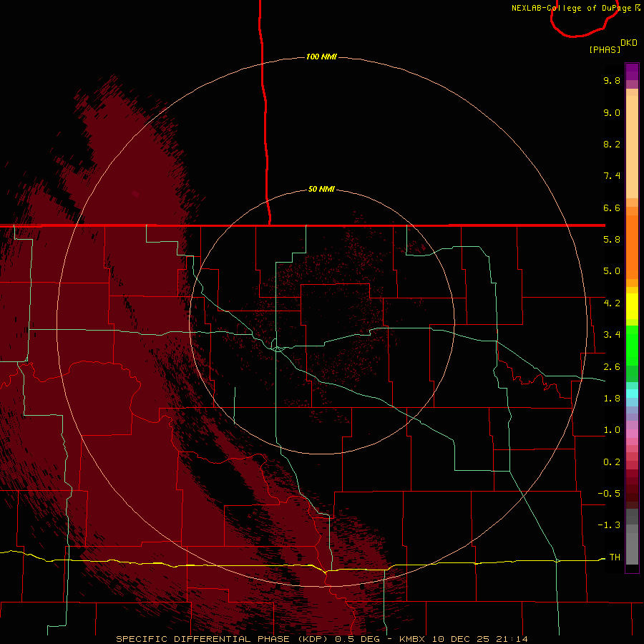Click the 8.2 color scale value
The height and width of the screenshot is (644, 644).
[x=612, y=144]
